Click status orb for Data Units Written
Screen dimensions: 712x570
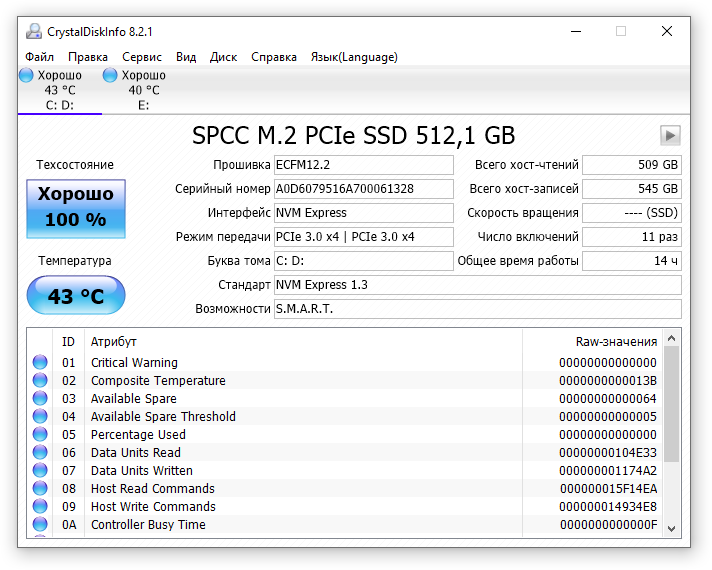(x=40, y=470)
